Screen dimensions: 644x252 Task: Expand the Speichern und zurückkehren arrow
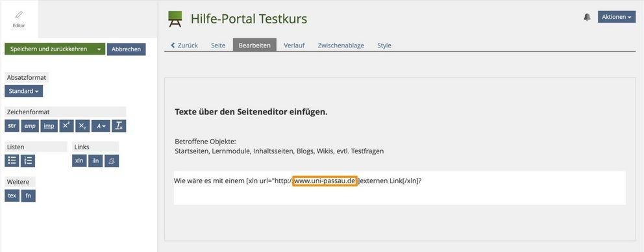(x=99, y=49)
